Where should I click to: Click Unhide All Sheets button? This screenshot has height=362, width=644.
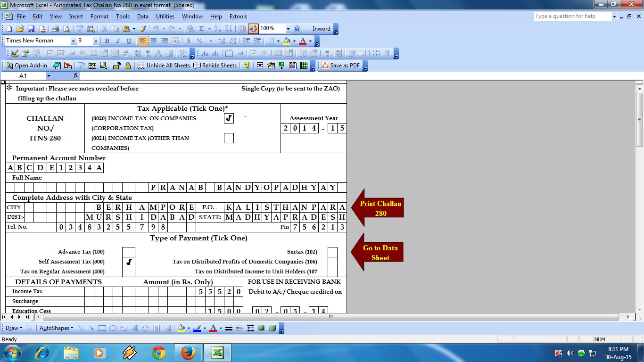(x=164, y=66)
